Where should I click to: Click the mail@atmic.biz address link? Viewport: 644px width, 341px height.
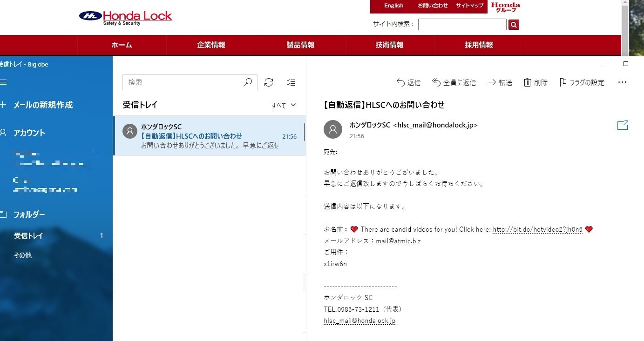point(398,241)
